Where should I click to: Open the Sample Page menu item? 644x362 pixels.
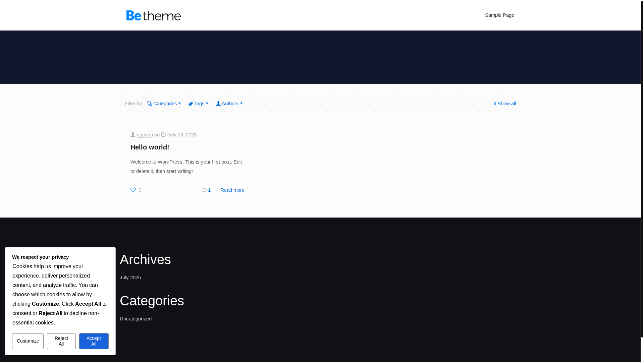499,15
